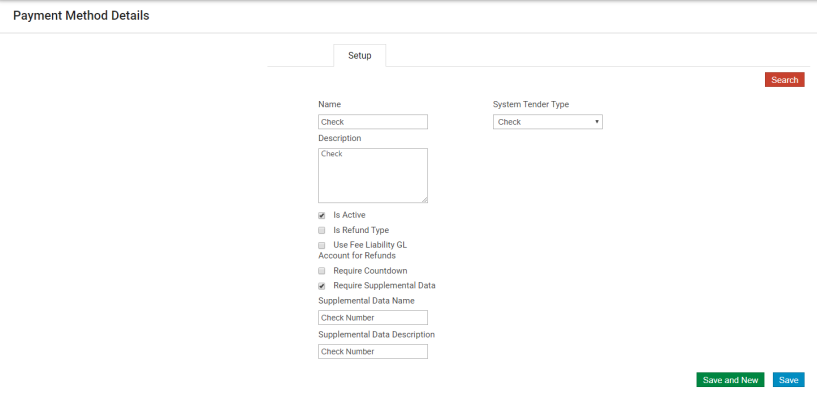Viewport: 817px width, 400px height.
Task: Uncheck the Is Active checkbox
Action: (322, 215)
